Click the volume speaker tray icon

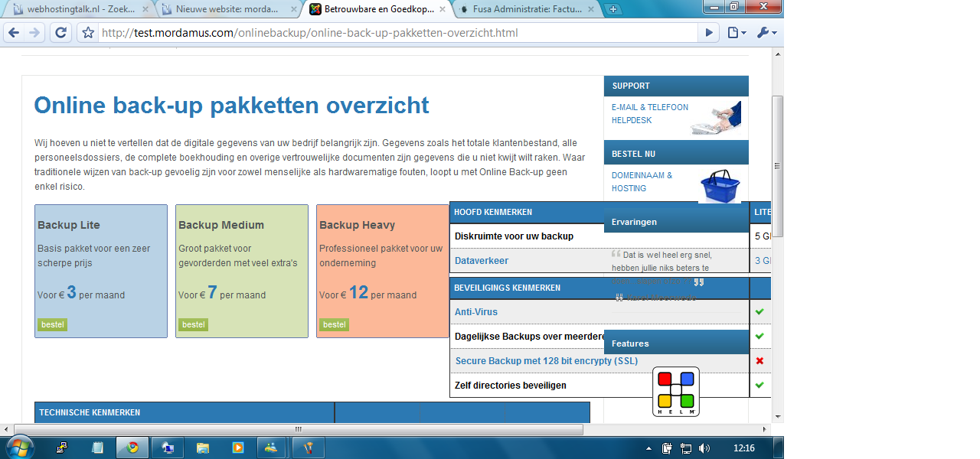tap(704, 448)
